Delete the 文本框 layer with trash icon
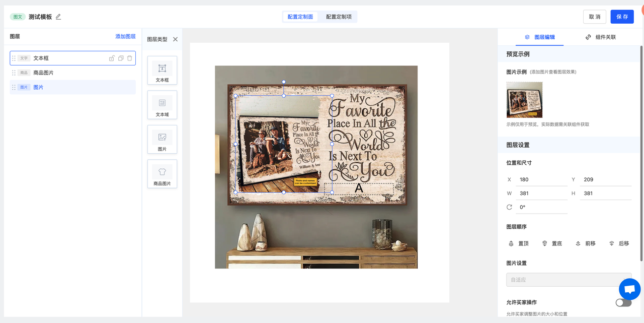 (x=129, y=58)
